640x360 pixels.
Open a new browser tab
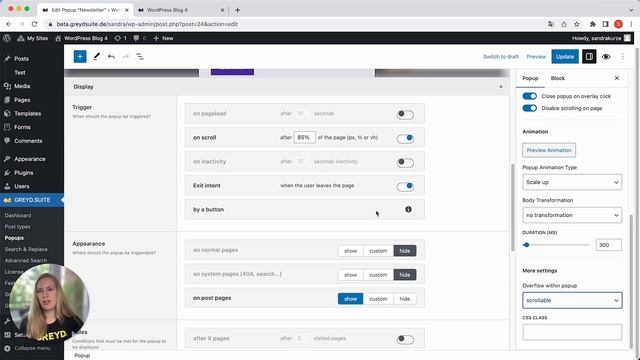click(x=237, y=10)
